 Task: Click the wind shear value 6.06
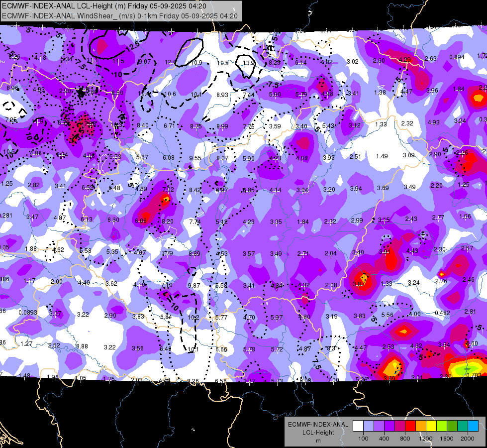click(141, 221)
